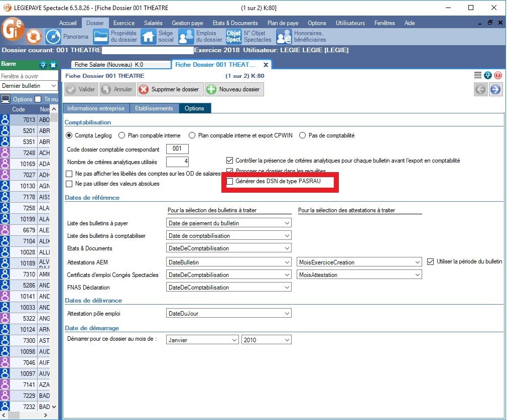Open Siège social house icon
Screen dimensions: 507x420
(x=149, y=37)
